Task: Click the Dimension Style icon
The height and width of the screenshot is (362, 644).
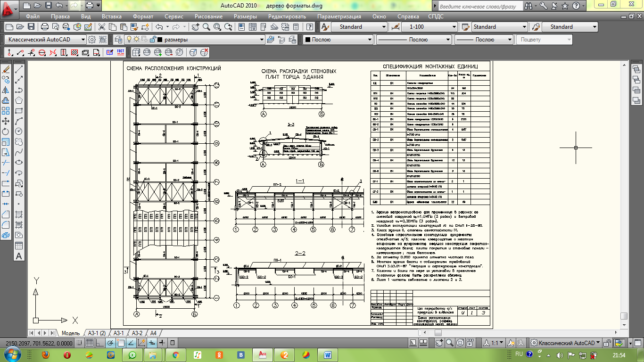Action: click(396, 27)
